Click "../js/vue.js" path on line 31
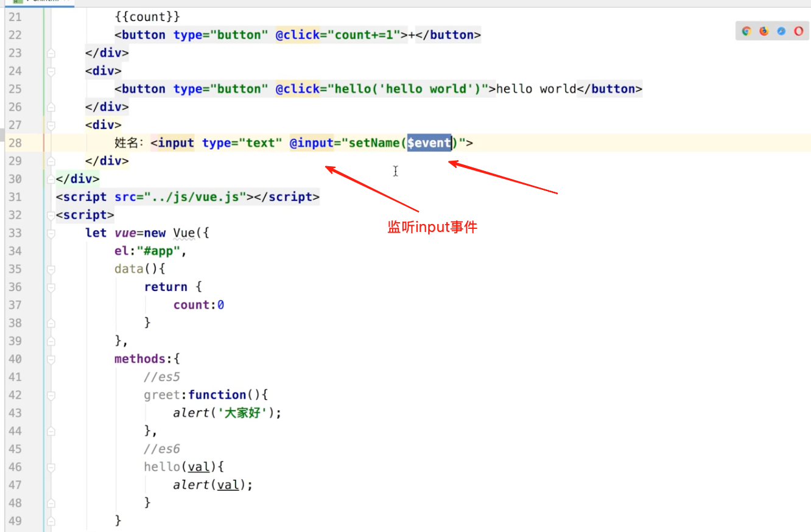The image size is (811, 532). tap(194, 197)
